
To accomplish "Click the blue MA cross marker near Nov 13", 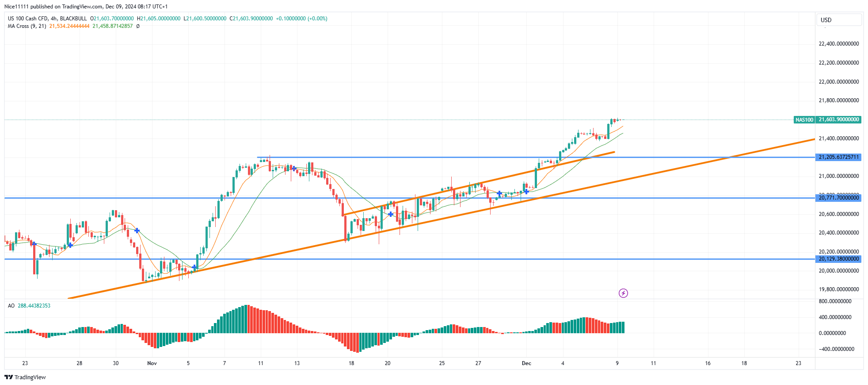I will click(x=294, y=169).
